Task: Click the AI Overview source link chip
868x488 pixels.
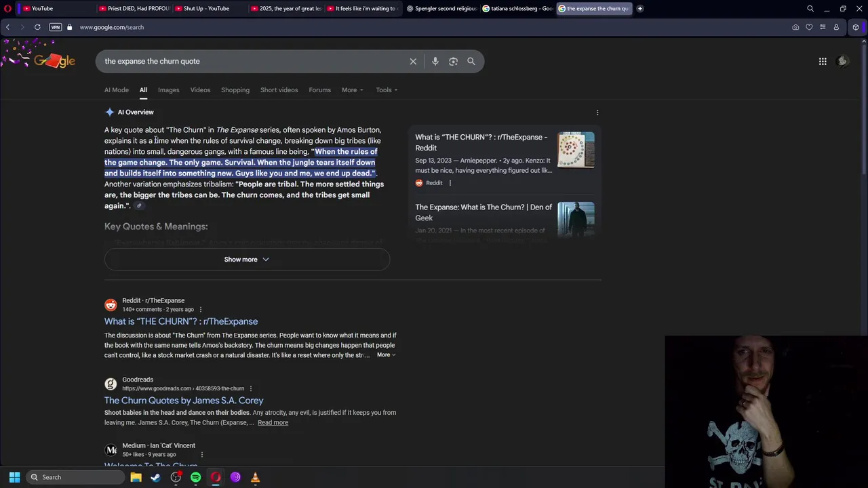Action: pos(139,206)
